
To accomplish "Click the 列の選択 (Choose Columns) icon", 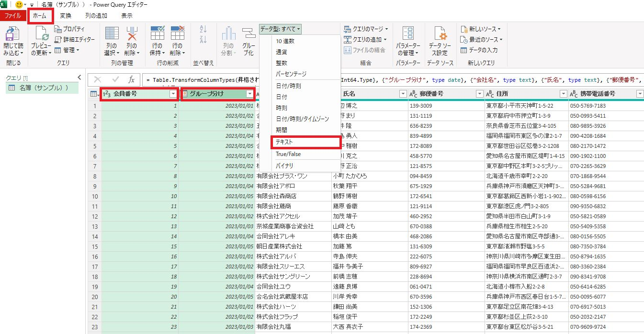I will click(x=112, y=33).
